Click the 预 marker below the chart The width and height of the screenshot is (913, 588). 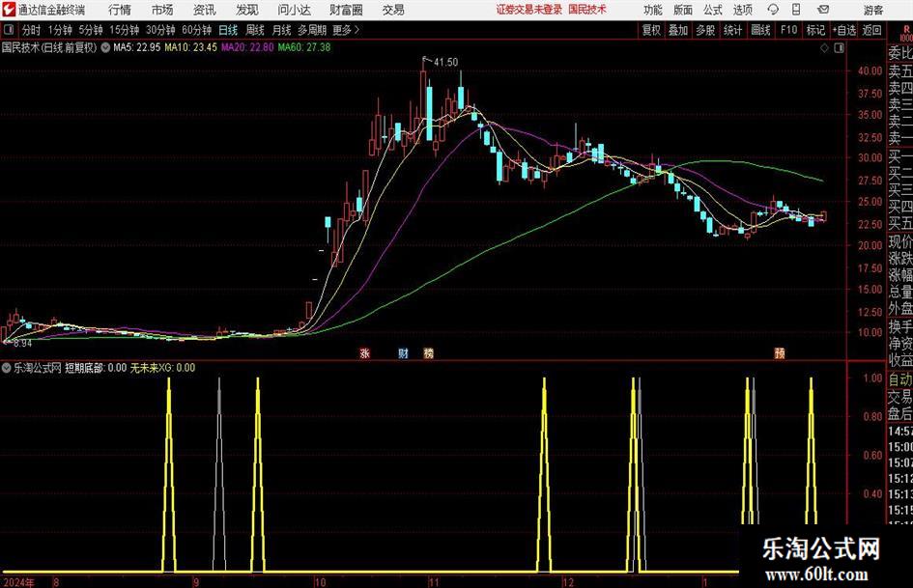tap(780, 352)
